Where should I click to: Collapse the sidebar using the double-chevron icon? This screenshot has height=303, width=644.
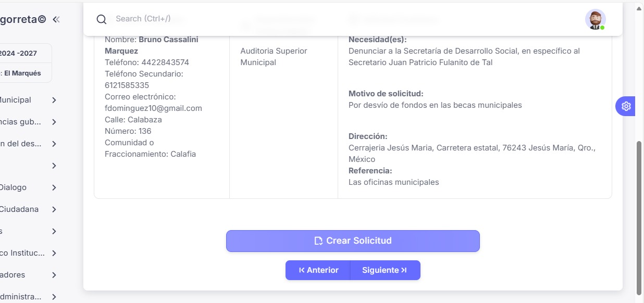point(56,19)
